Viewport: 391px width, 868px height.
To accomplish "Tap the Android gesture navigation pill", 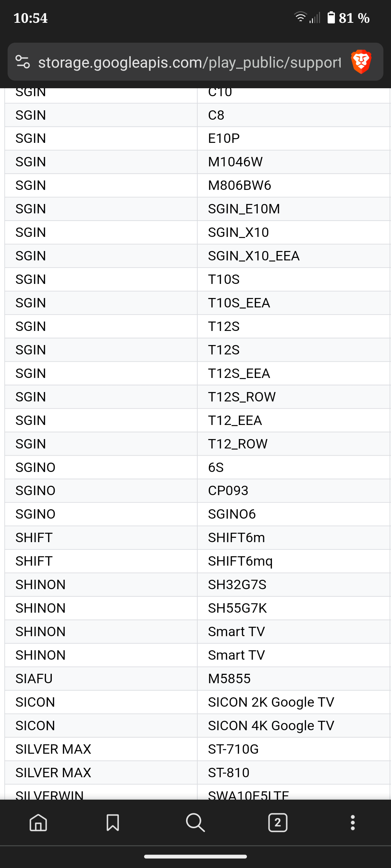I will tap(195, 856).
